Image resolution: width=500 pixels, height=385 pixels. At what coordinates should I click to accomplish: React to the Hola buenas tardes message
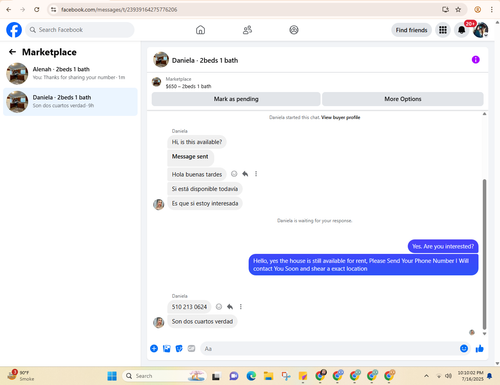coord(234,174)
